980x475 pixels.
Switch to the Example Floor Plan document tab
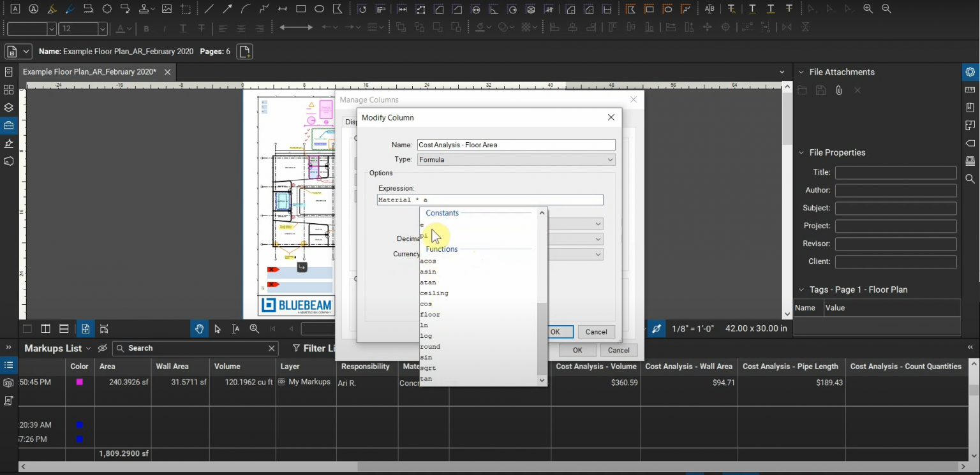pos(89,72)
